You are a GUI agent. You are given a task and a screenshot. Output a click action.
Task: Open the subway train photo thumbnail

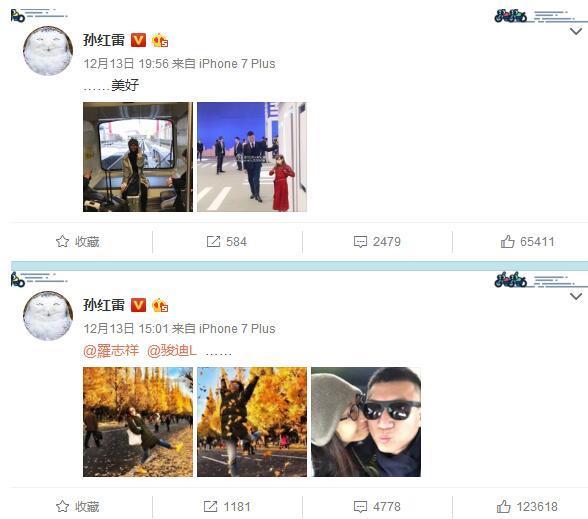(138, 157)
